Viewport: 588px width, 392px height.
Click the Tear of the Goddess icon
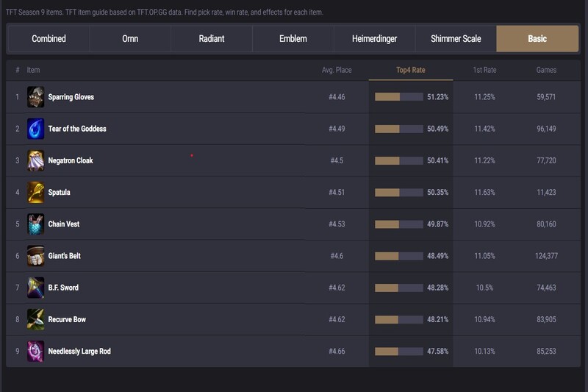(x=35, y=129)
